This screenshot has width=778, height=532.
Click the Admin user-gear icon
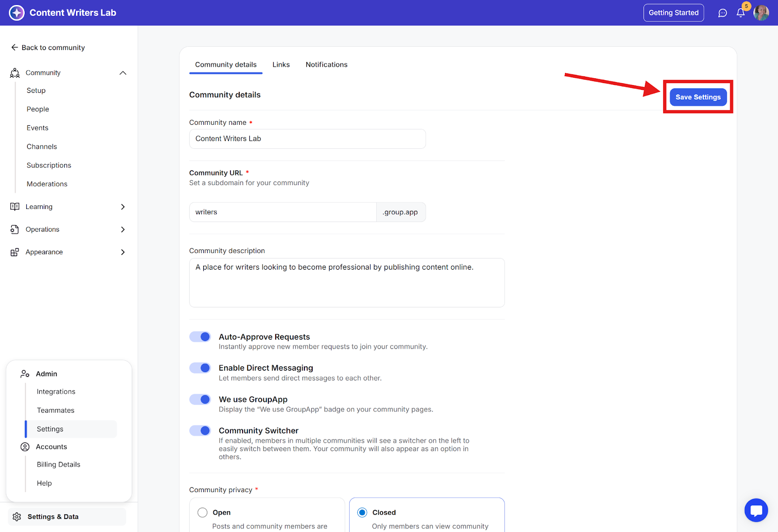pyautogui.click(x=25, y=374)
